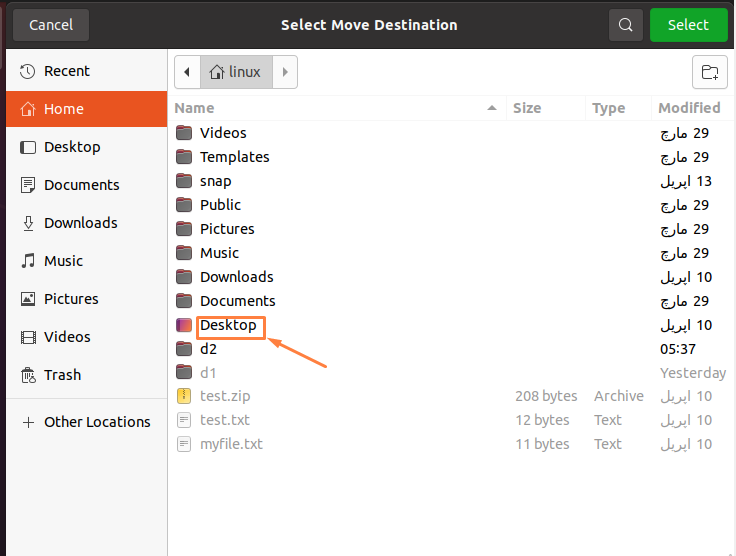Select the Pictures folder in file list
This screenshot has height=556, width=736.
point(451,229)
